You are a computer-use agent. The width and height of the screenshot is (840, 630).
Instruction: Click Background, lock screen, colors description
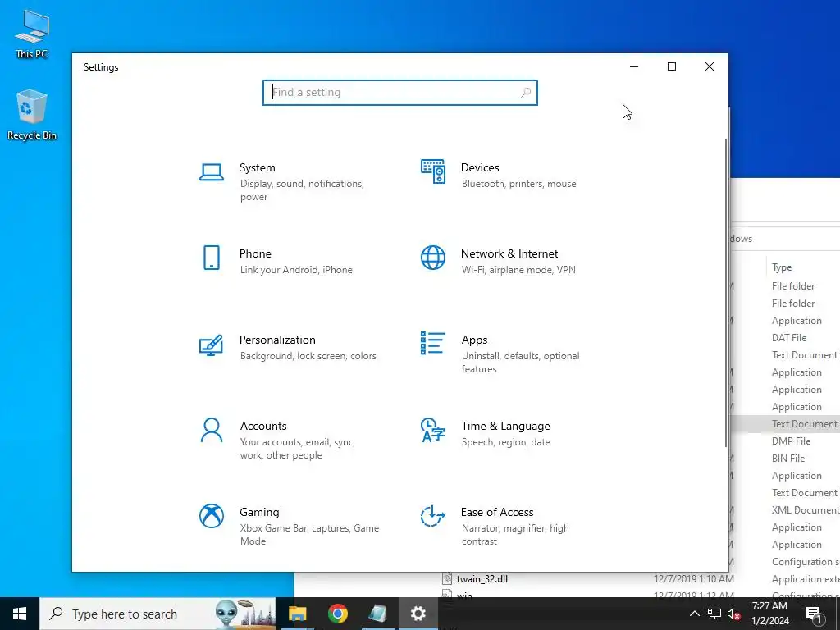click(308, 356)
